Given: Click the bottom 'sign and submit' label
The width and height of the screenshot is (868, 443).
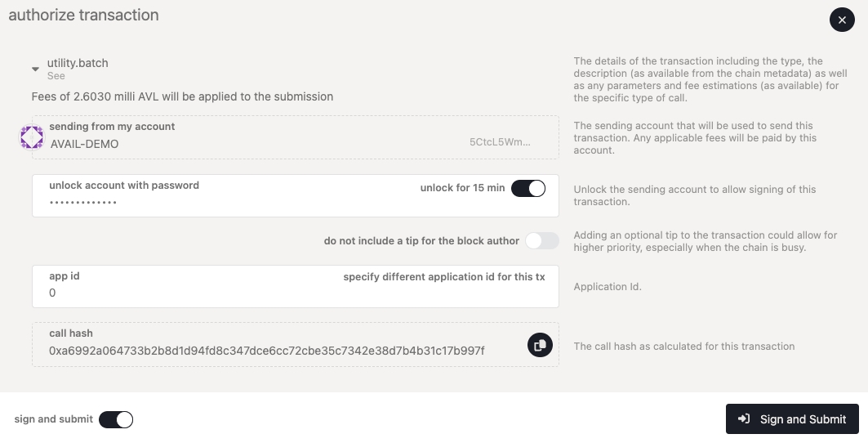Looking at the screenshot, I should coord(53,419).
